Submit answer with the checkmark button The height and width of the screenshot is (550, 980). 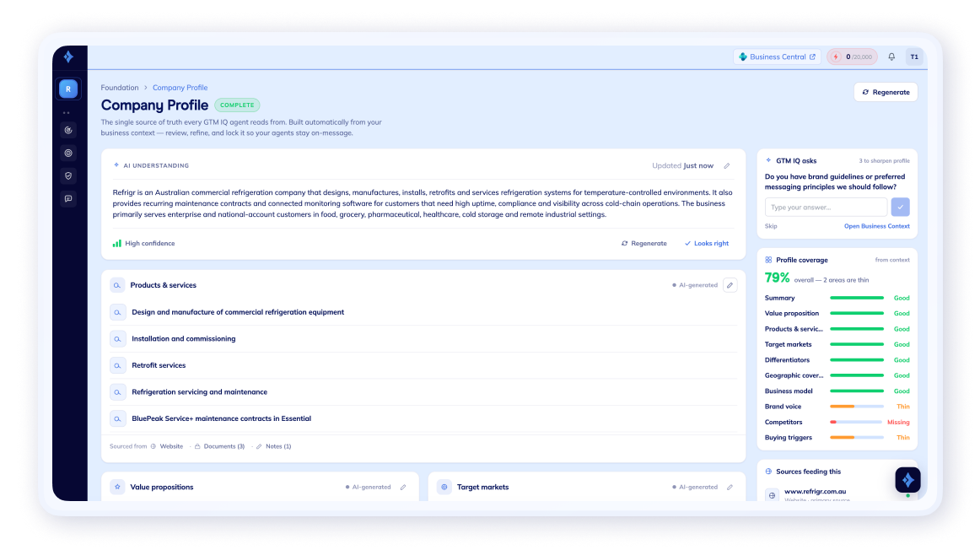[x=900, y=207]
